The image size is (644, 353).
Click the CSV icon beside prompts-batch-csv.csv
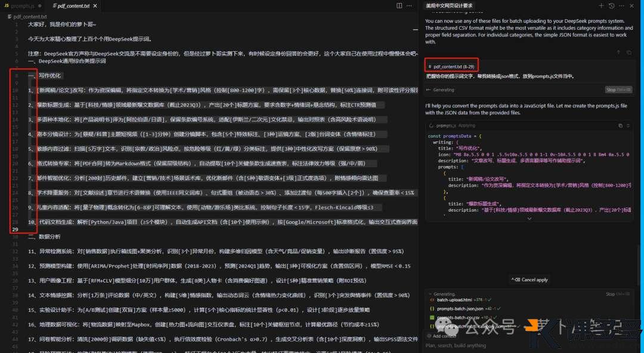tap(432, 317)
